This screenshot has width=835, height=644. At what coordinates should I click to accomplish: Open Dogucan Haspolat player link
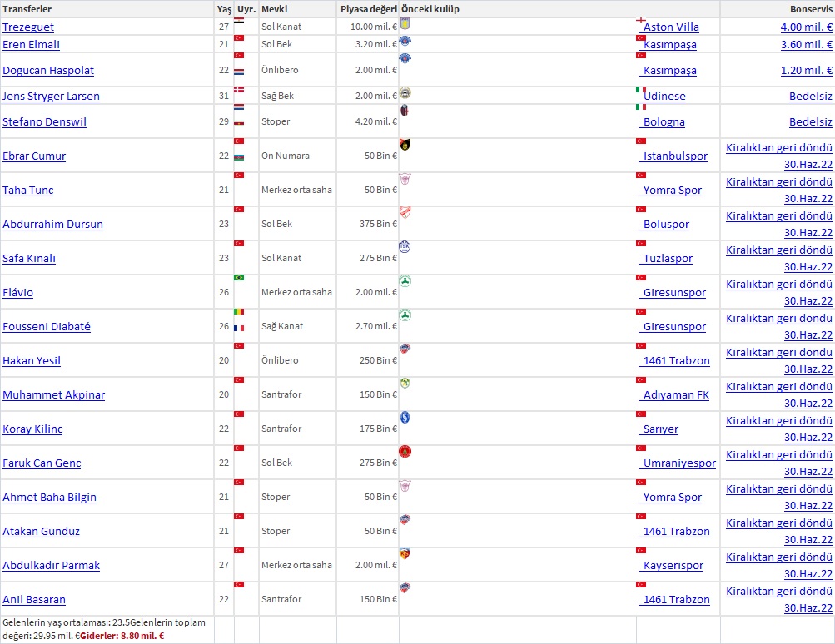[48, 70]
